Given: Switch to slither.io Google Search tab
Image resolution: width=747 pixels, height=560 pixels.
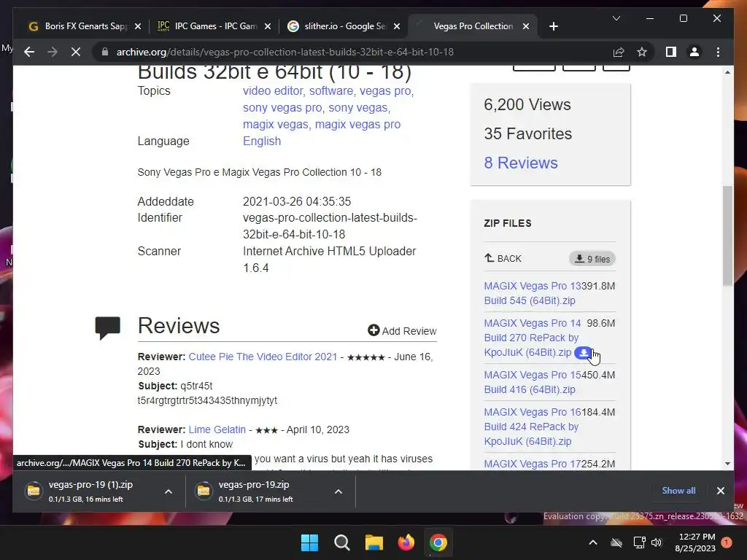Looking at the screenshot, I should pos(345,26).
